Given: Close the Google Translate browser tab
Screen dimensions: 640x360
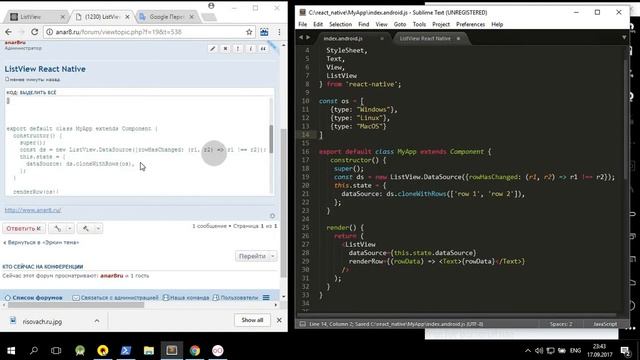Looking at the screenshot, I should point(191,17).
